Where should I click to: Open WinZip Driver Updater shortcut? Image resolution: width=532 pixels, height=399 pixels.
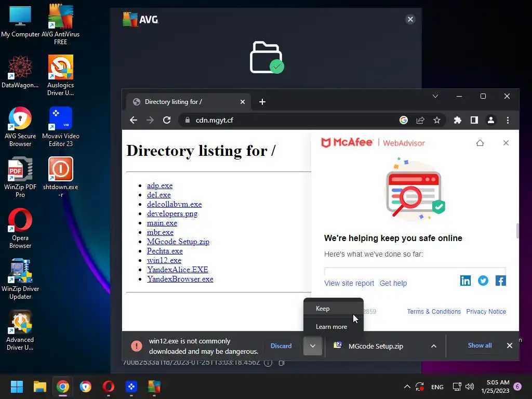pos(20,279)
